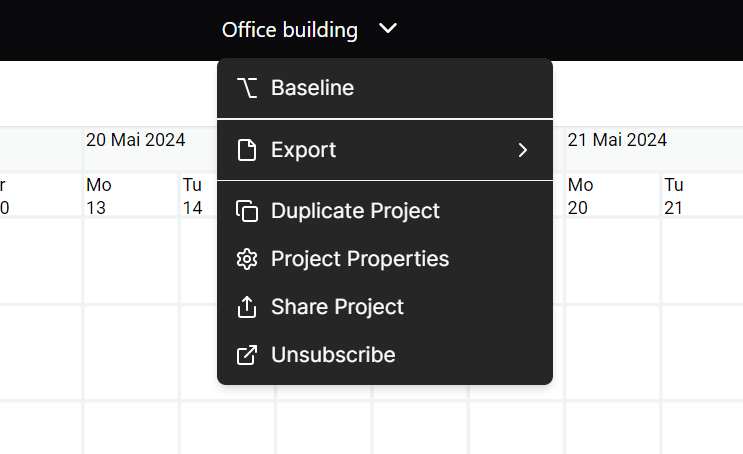Click the Export document icon
Screen dimensions: 743x454
click(247, 150)
